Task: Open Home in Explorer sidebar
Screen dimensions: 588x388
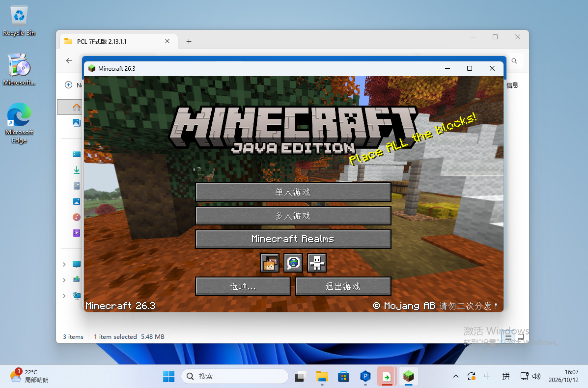Action: coord(77,107)
